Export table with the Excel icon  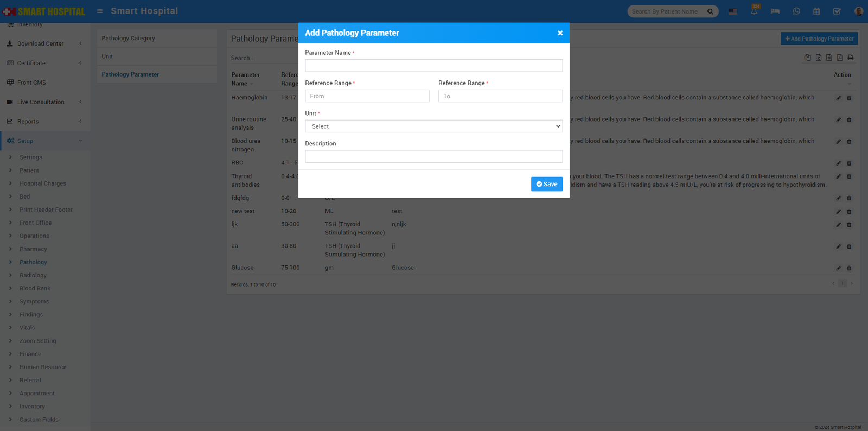819,58
